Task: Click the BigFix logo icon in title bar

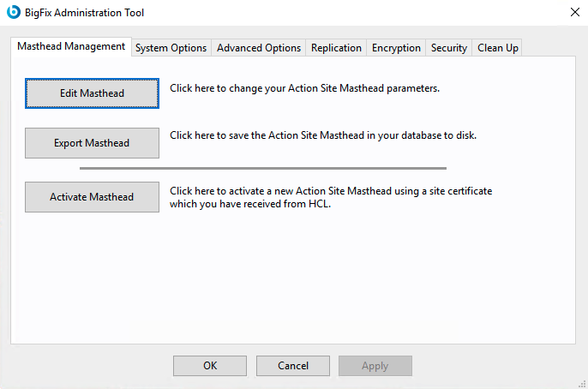Action: click(x=14, y=13)
